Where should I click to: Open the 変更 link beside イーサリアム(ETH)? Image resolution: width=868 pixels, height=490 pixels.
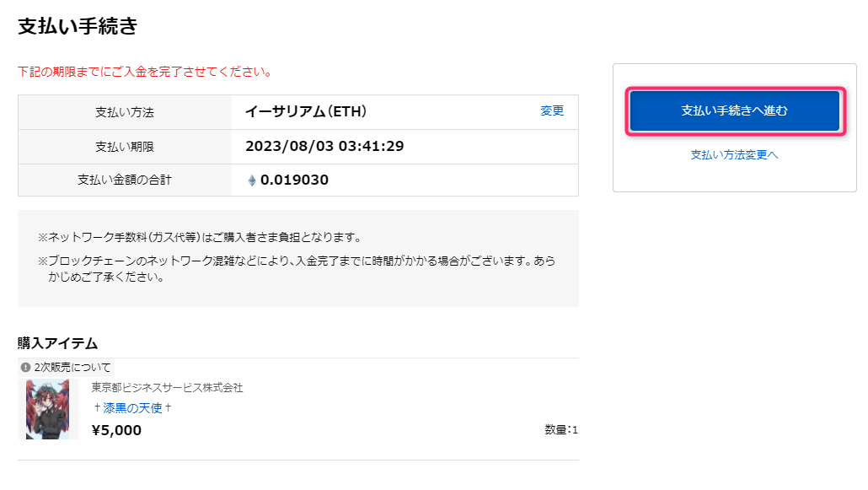click(551, 110)
